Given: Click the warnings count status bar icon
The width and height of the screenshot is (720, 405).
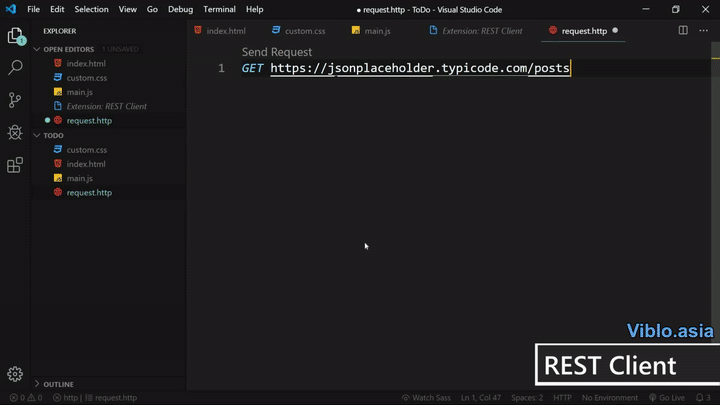Looking at the screenshot, I should click(35, 398).
